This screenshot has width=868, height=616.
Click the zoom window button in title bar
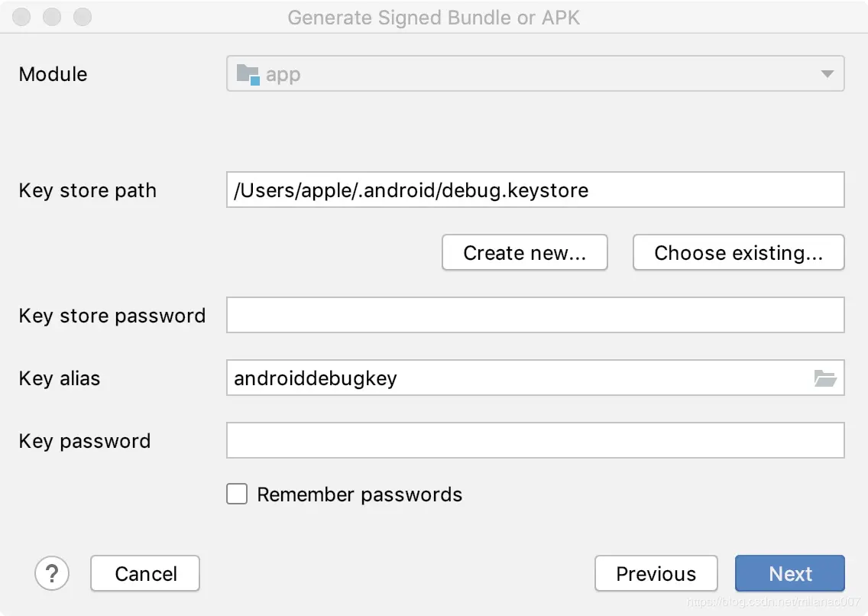[82, 17]
